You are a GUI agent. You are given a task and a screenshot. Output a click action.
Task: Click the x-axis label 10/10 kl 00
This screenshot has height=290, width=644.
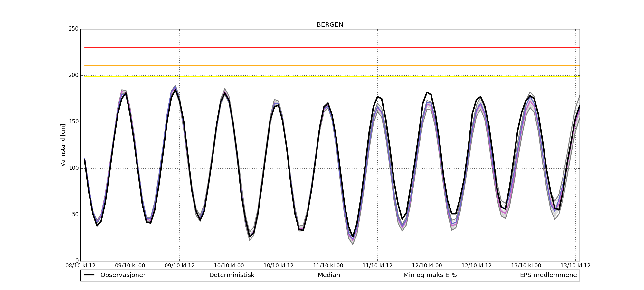pos(229,266)
